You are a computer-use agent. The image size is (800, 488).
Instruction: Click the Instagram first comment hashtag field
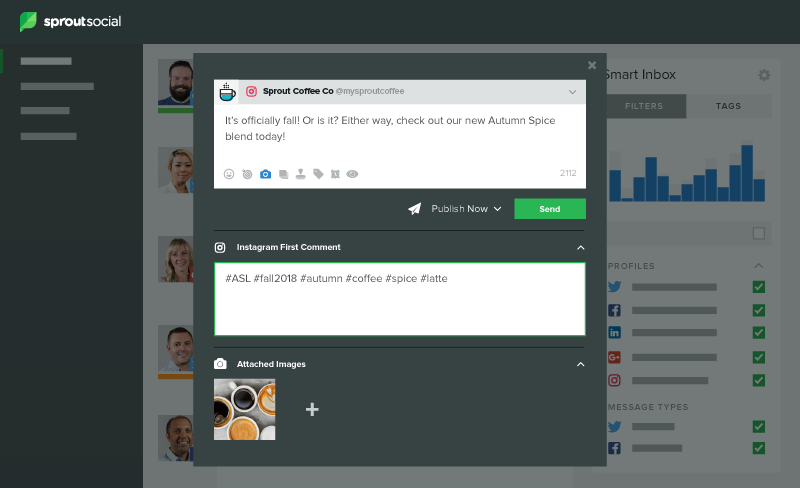point(400,299)
